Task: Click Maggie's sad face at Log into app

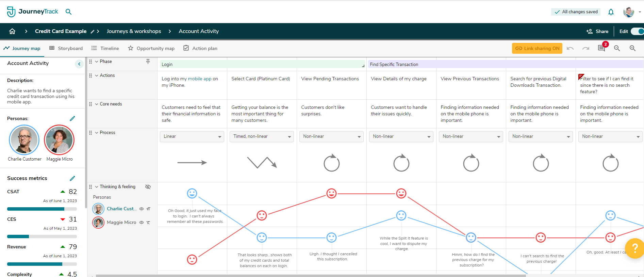Action: point(192,260)
